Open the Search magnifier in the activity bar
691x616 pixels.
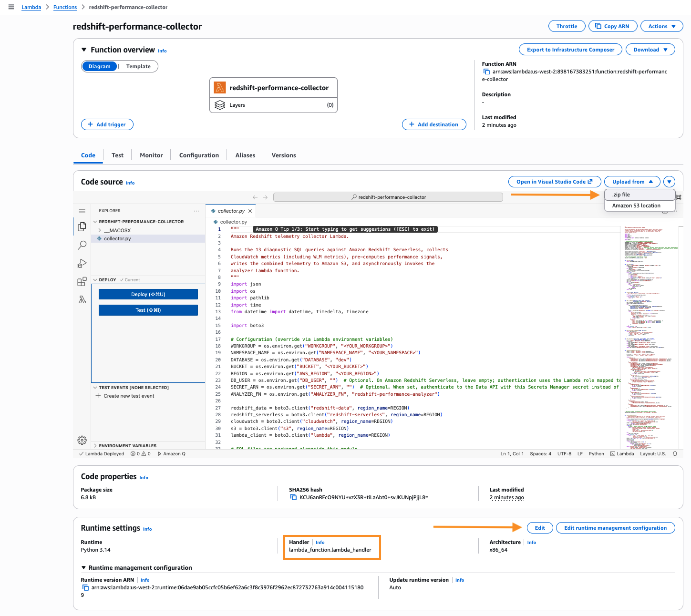pyautogui.click(x=82, y=245)
